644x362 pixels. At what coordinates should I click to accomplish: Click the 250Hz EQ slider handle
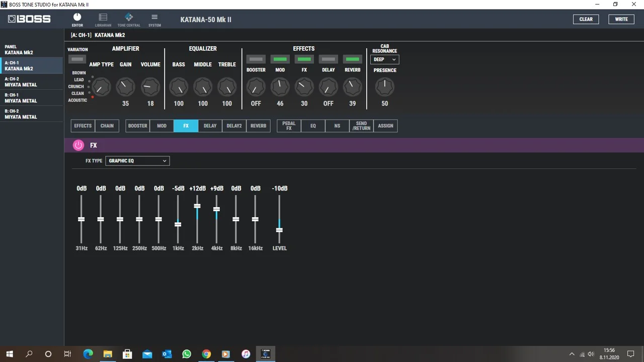(x=139, y=219)
